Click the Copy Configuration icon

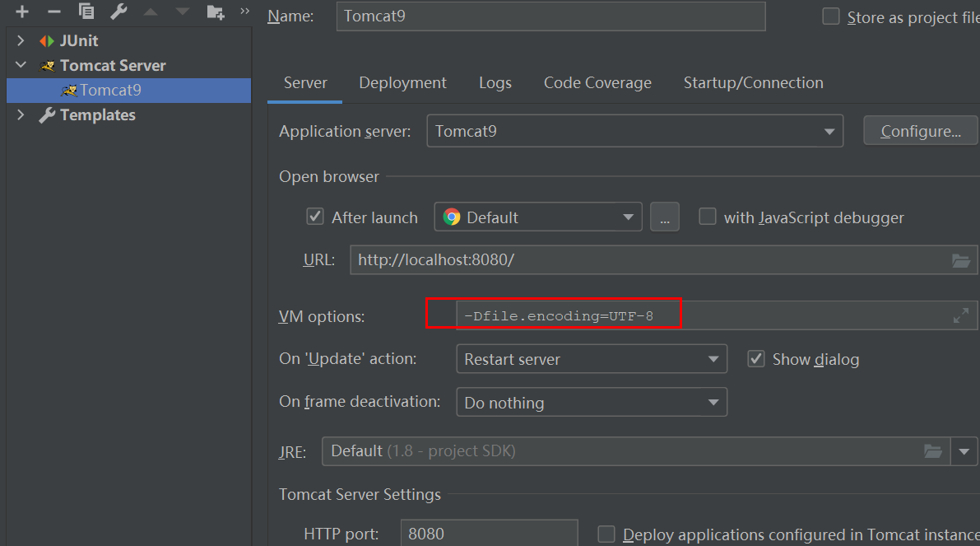pyautogui.click(x=86, y=12)
